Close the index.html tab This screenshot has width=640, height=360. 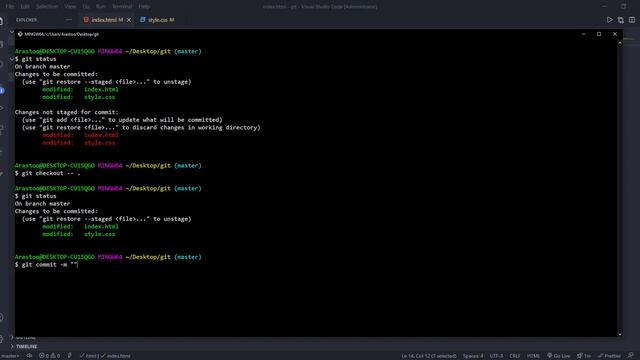[129, 20]
